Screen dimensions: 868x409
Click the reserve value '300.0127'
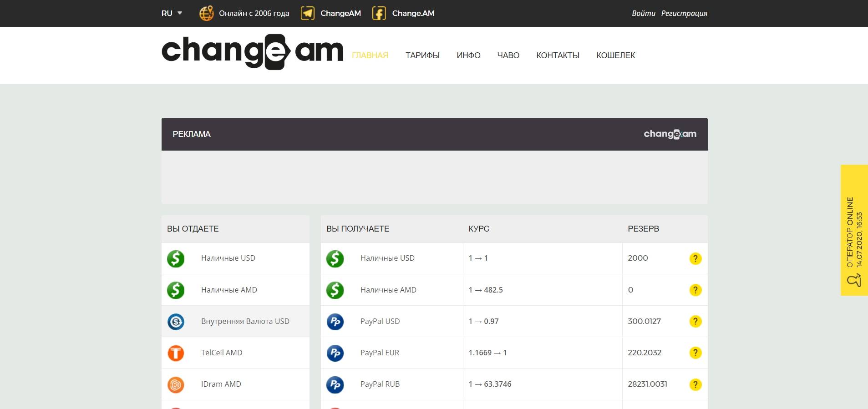coord(644,321)
